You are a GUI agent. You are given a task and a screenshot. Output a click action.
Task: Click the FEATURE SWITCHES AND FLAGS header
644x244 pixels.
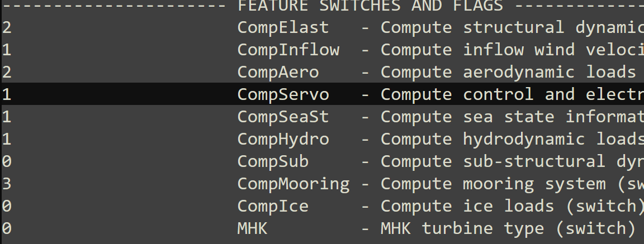[370, 6]
